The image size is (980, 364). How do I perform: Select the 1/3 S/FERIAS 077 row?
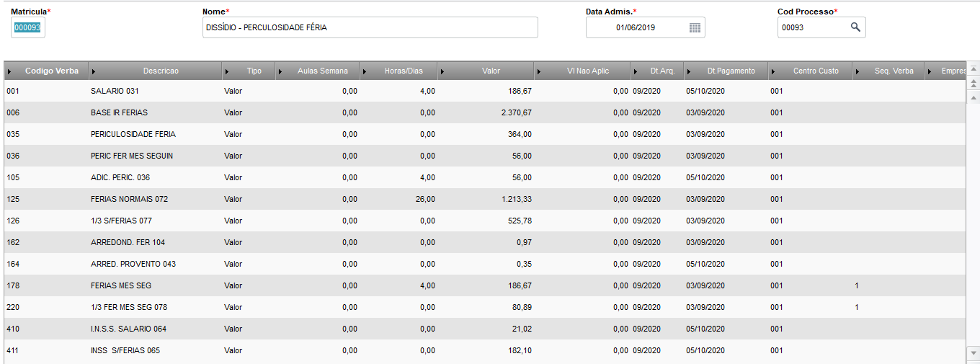pos(484,221)
